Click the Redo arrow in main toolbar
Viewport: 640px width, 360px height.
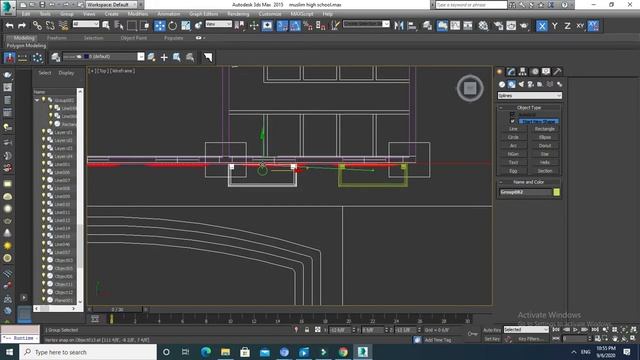22,26
